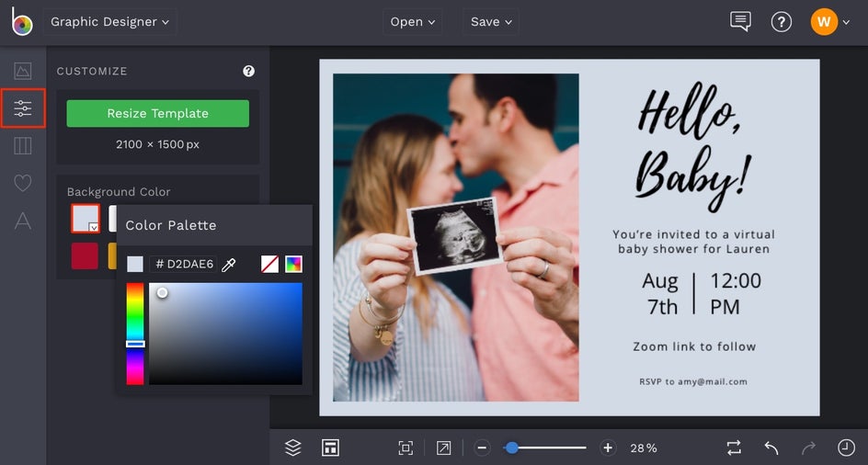Select the Customize sliders icon in the sidebar
The height and width of the screenshot is (465, 868).
click(23, 108)
